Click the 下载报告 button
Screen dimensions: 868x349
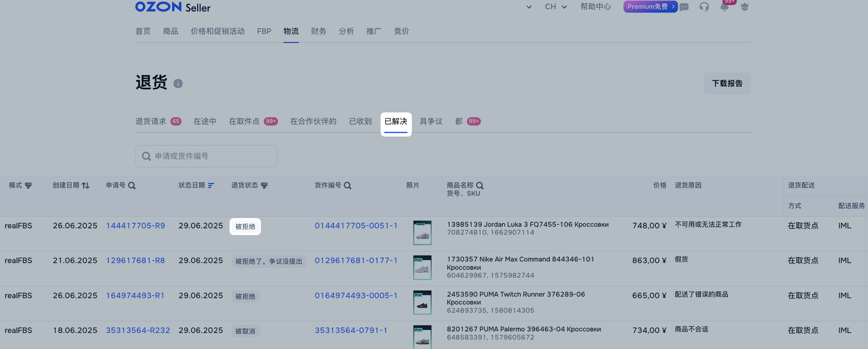727,84
